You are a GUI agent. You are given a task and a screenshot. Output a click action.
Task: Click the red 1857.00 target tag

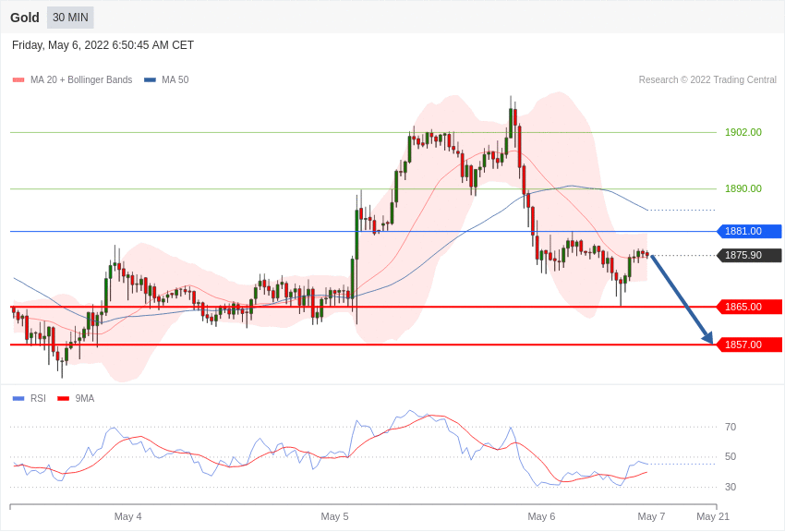tap(750, 345)
